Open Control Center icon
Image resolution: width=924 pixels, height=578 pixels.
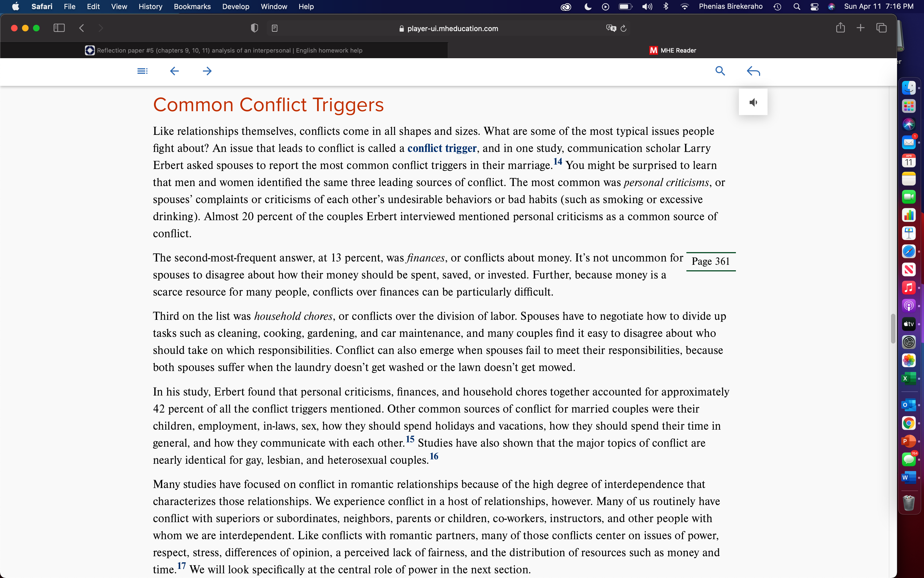pos(814,7)
